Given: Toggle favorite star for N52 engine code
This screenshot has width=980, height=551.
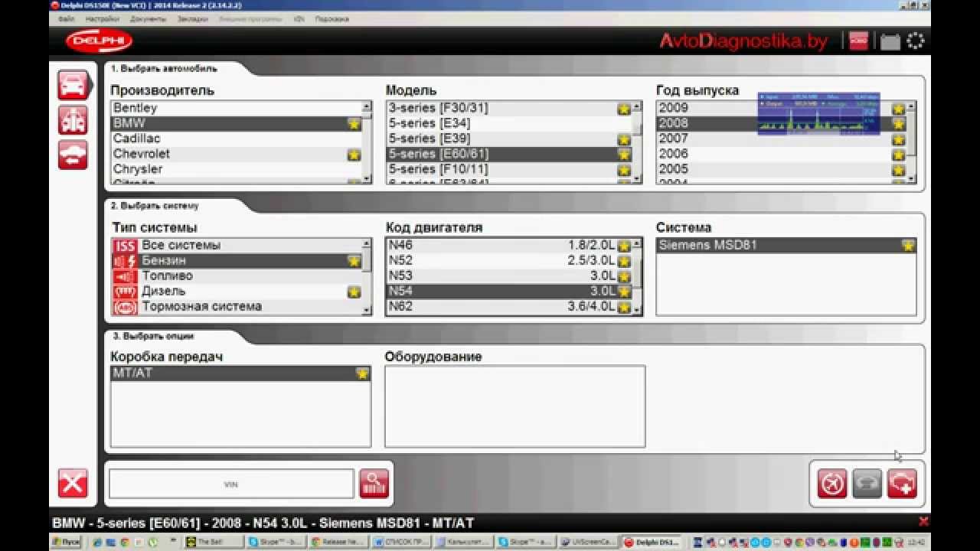Looking at the screenshot, I should 624,261.
